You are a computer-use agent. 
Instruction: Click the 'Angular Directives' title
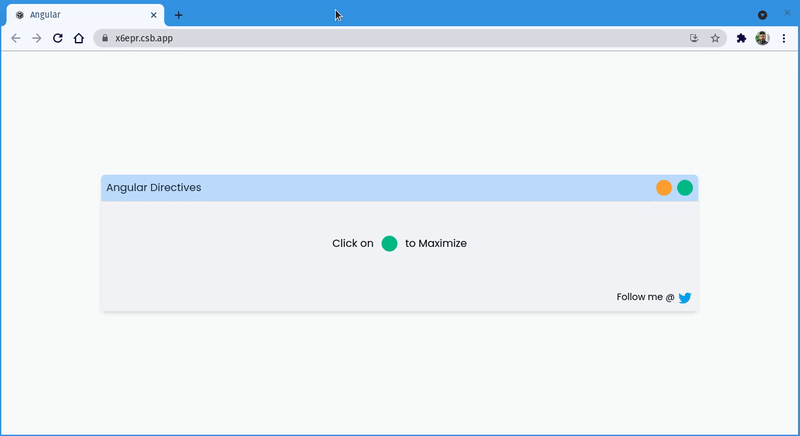[x=154, y=188]
